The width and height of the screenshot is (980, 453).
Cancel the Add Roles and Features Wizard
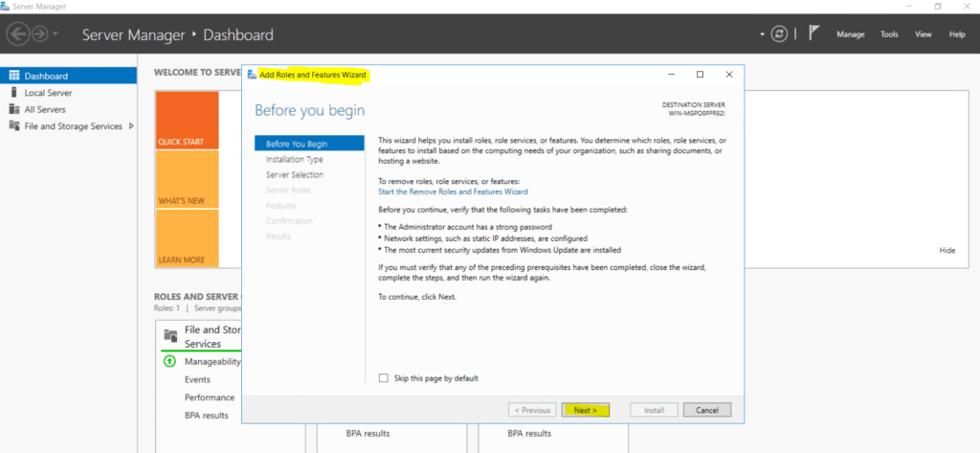(x=707, y=411)
